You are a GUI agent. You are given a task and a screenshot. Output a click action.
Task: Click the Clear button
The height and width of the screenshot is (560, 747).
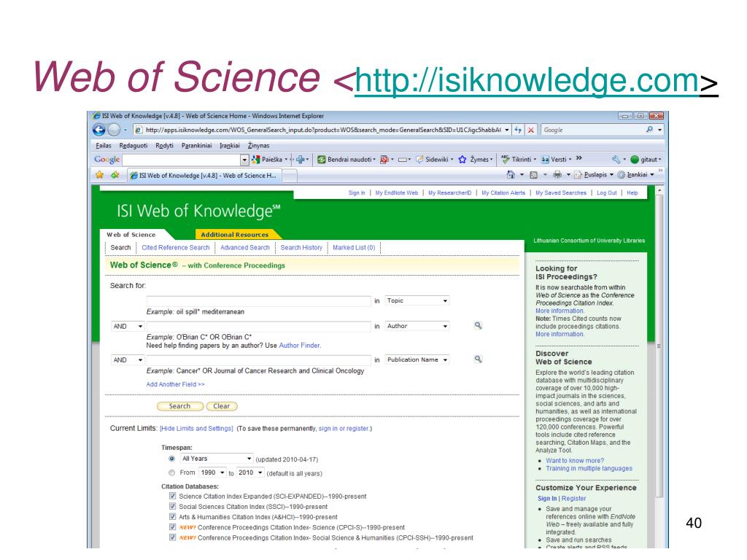click(222, 406)
